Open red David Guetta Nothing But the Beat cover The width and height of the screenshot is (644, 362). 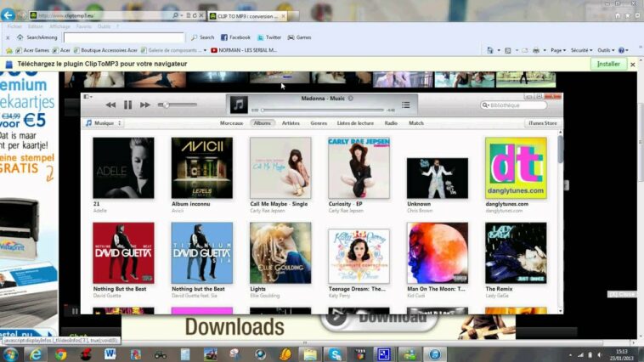coord(123,252)
